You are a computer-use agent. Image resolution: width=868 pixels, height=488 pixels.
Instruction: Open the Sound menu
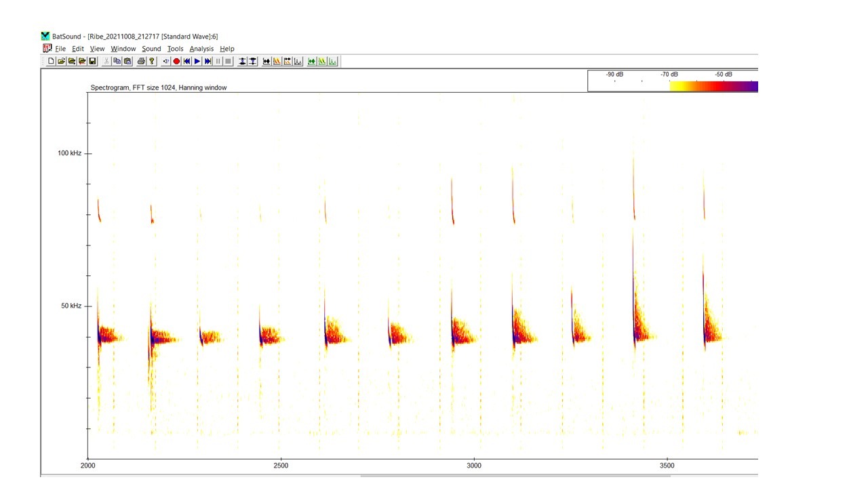151,49
